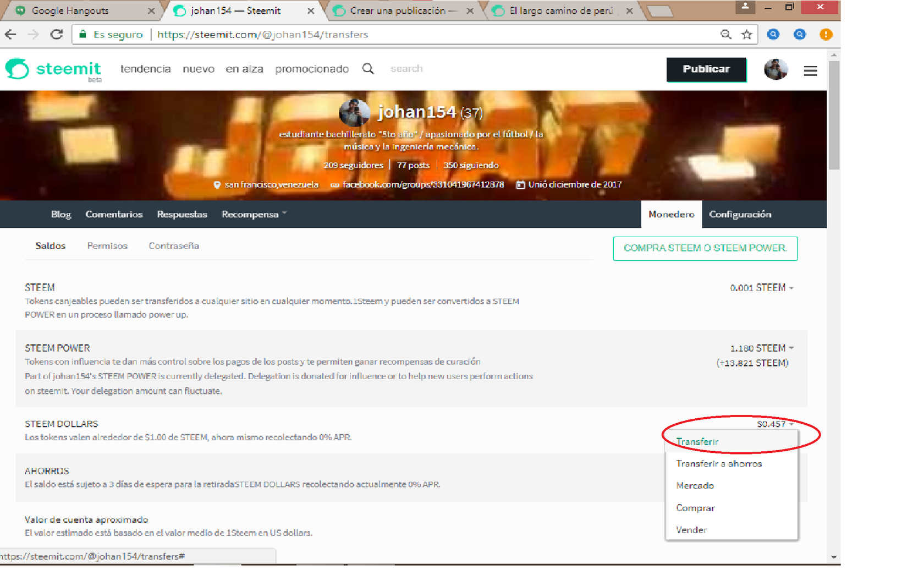This screenshot has width=924, height=569.
Task: Go to tendencia feed
Action: 145,69
